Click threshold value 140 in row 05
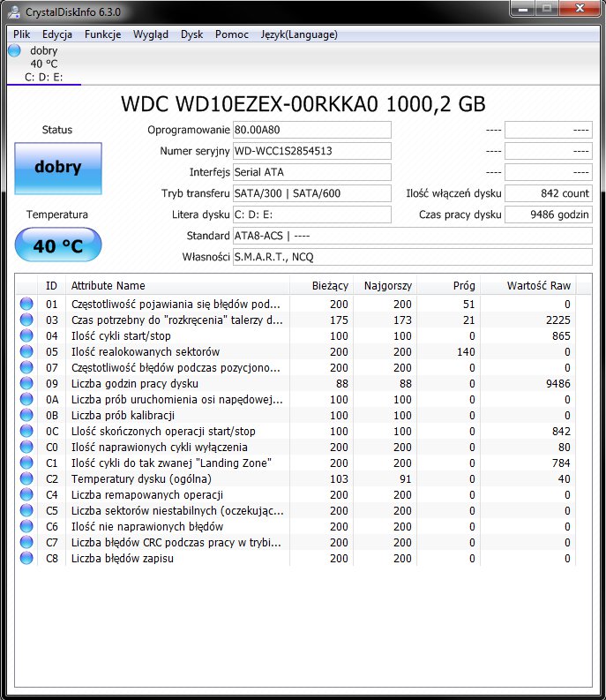 tap(466, 352)
